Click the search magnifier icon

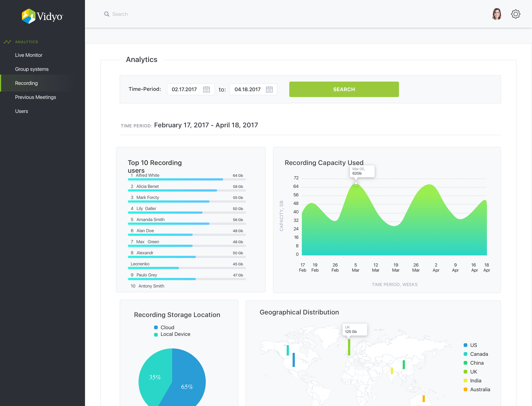pos(107,14)
